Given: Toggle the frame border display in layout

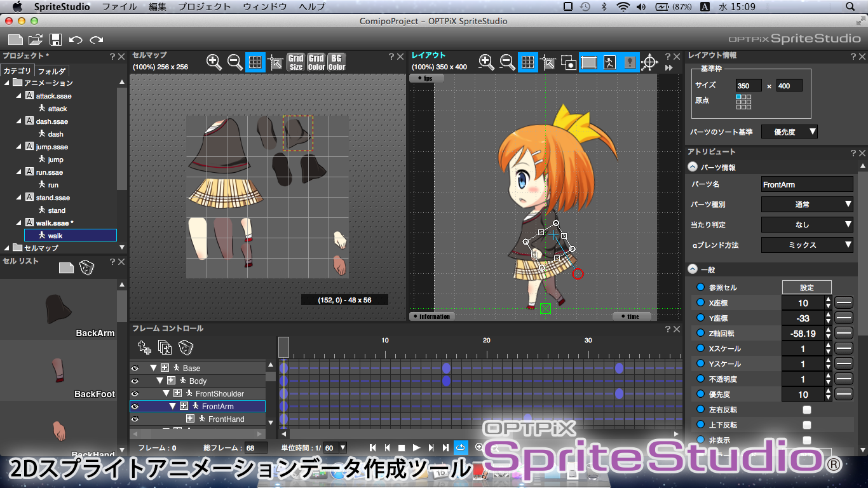Looking at the screenshot, I should point(588,62).
